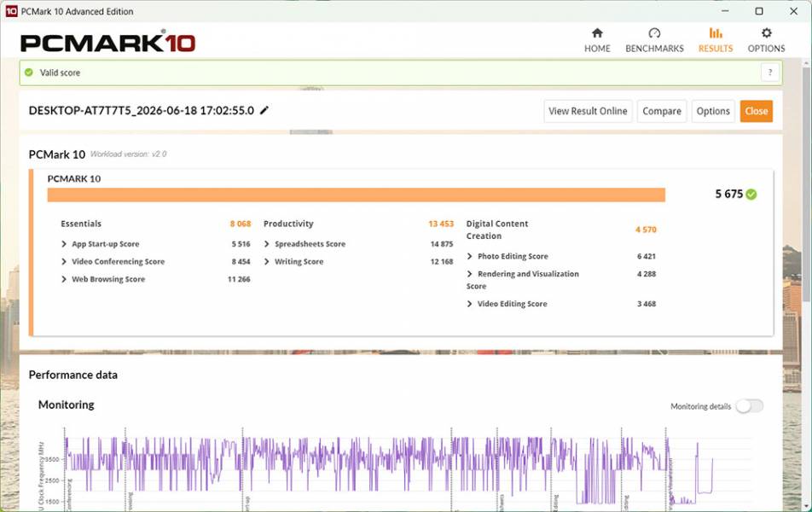Click the Performance data heading
Viewport: 812px width, 512px height.
click(x=73, y=375)
